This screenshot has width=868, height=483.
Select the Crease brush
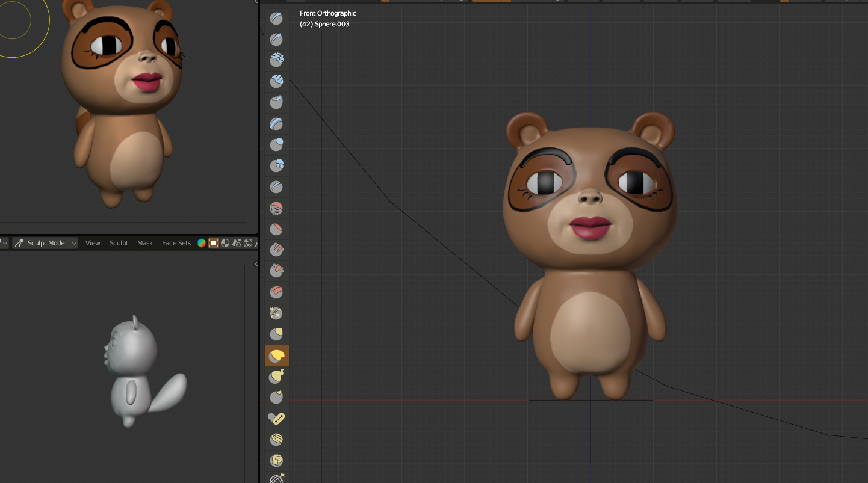[x=276, y=186]
